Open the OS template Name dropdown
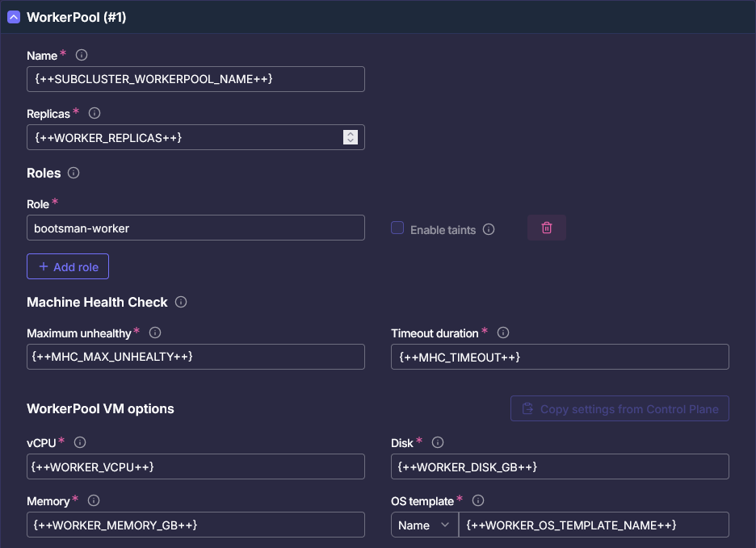The width and height of the screenshot is (756, 548). pos(424,525)
